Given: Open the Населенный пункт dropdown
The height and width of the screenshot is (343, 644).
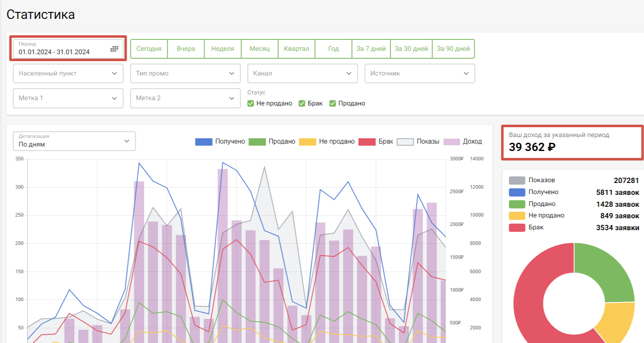Looking at the screenshot, I should point(68,73).
